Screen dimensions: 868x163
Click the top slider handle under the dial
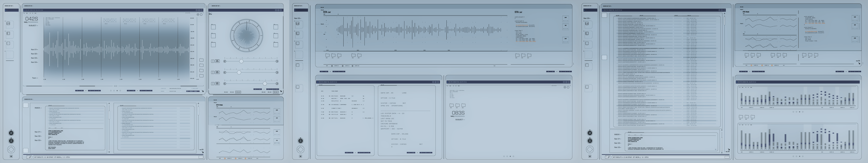[241, 61]
